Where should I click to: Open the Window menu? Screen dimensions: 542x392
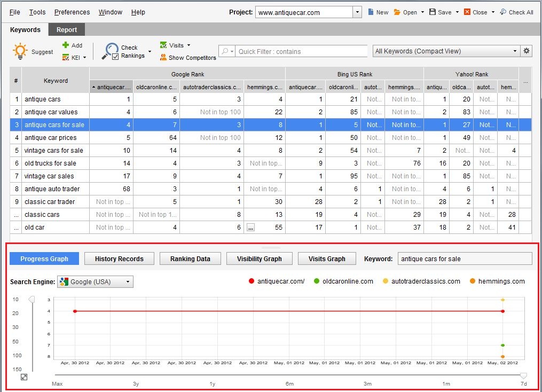point(110,12)
